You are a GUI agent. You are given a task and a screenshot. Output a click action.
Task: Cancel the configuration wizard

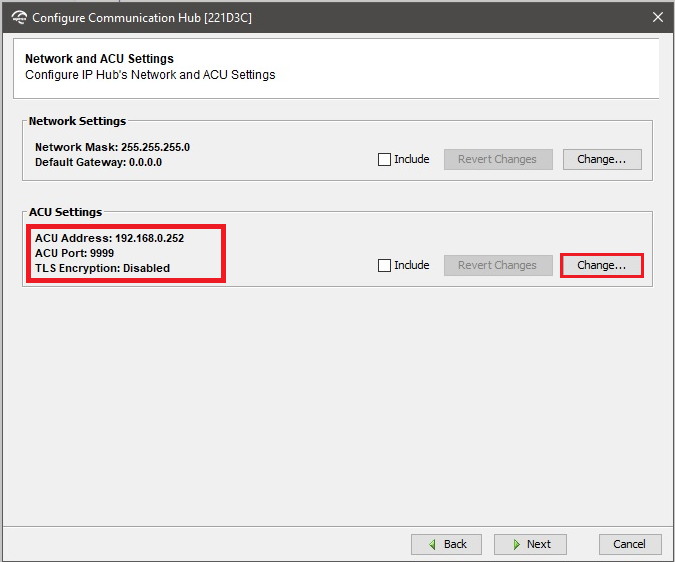(629, 544)
